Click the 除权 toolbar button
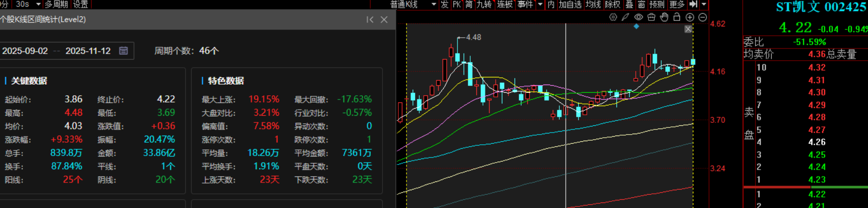Screen dimensions: 868x208 [613, 4]
